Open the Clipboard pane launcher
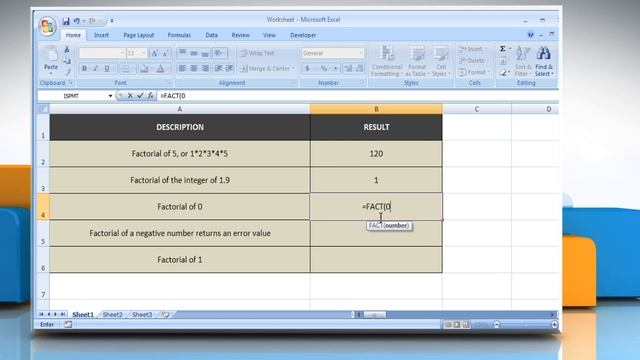 coord(71,83)
